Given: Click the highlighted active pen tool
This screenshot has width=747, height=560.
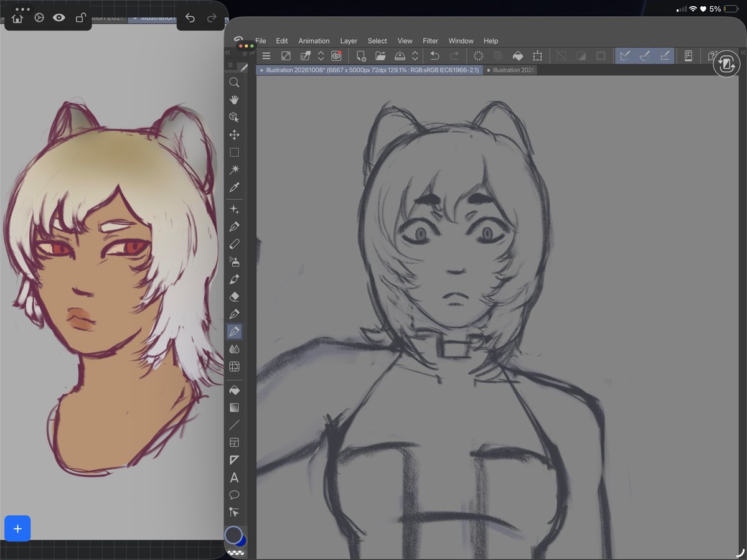Looking at the screenshot, I should pyautogui.click(x=234, y=332).
